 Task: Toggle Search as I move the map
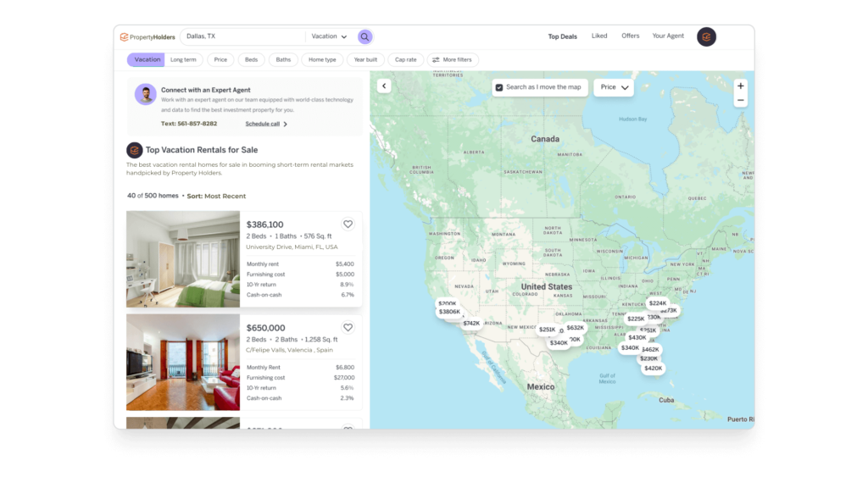click(x=499, y=87)
